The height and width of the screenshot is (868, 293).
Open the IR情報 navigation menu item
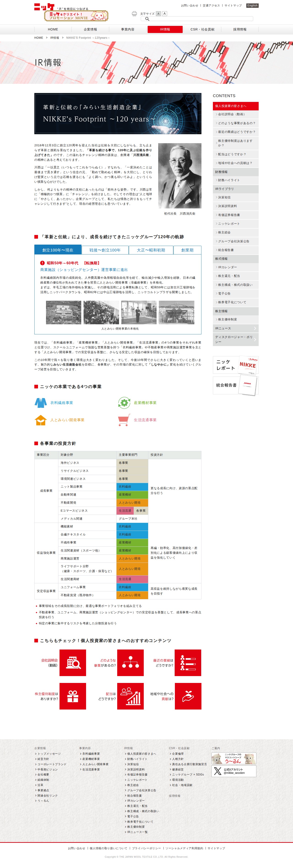(165, 29)
